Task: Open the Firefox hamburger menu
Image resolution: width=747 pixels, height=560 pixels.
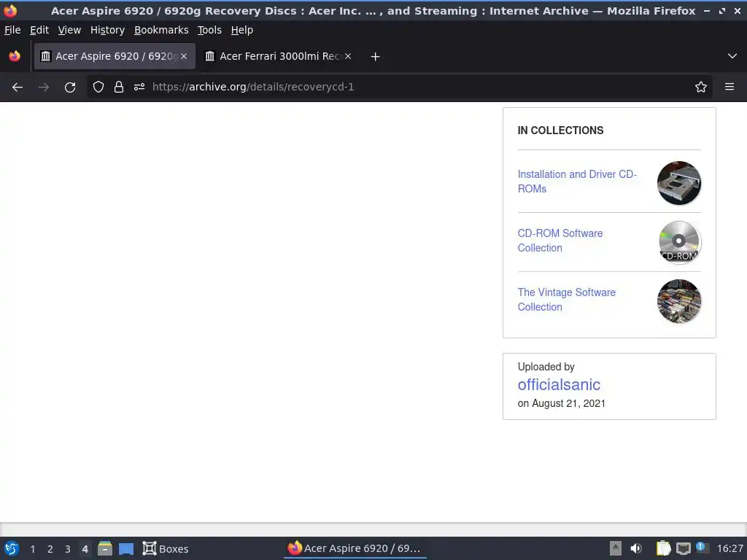Action: [x=729, y=87]
